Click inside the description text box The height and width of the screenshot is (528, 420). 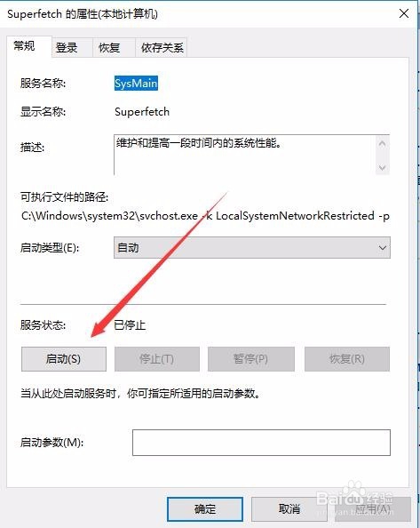tap(245, 155)
